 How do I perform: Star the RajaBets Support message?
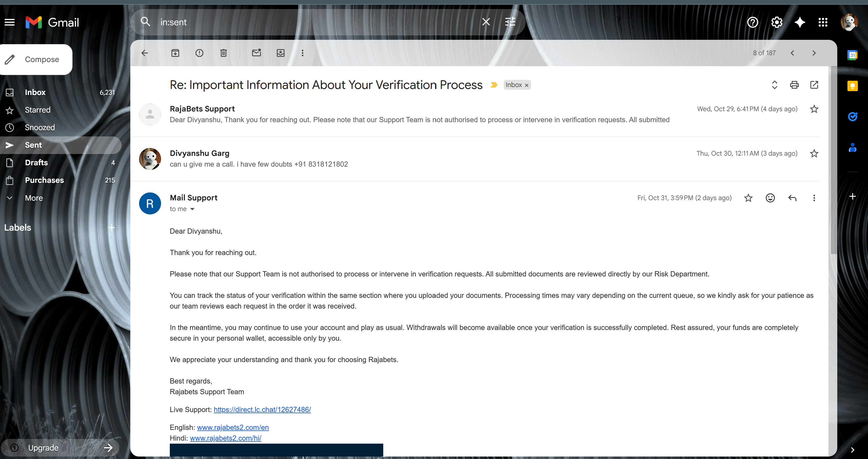coord(814,109)
